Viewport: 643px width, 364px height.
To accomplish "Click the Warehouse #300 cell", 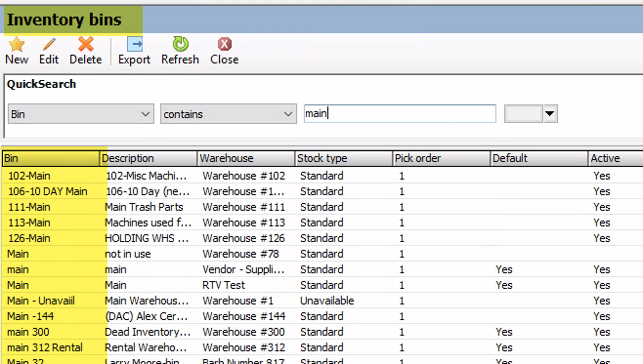I will 243,332.
